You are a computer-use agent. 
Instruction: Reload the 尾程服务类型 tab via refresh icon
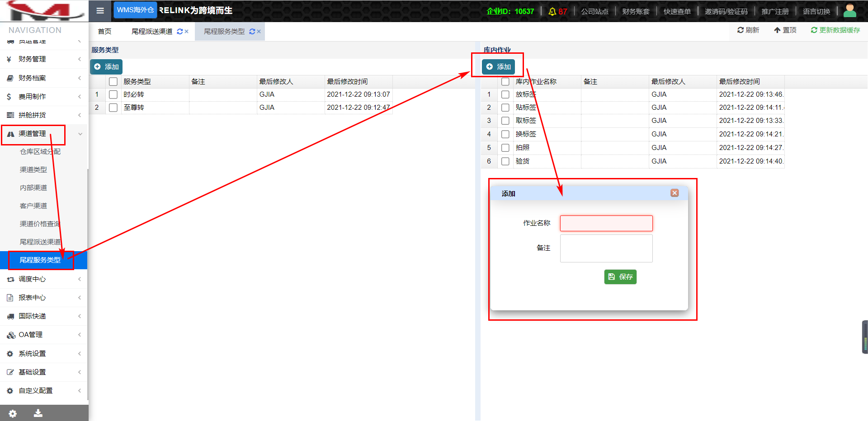[x=252, y=32]
